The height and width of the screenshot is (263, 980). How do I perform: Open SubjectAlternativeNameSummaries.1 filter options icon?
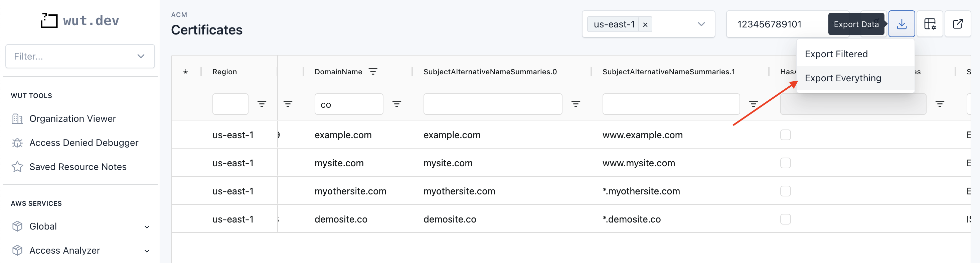[754, 104]
